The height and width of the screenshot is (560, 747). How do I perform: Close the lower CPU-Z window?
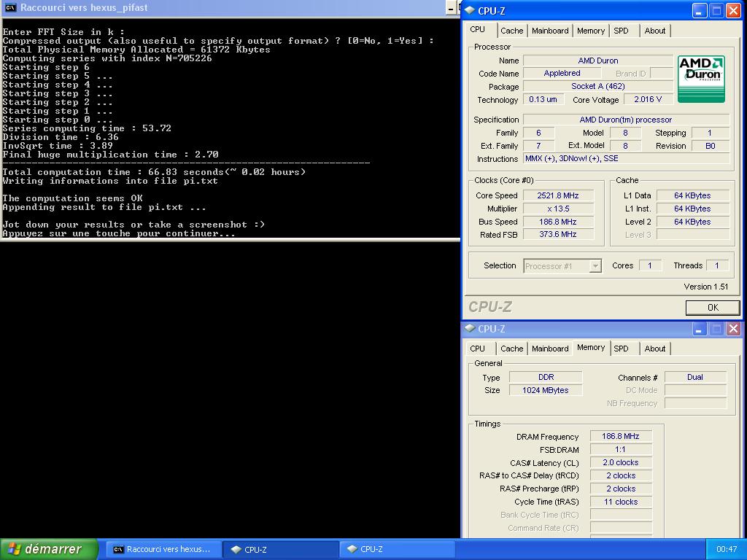pyautogui.click(x=733, y=329)
